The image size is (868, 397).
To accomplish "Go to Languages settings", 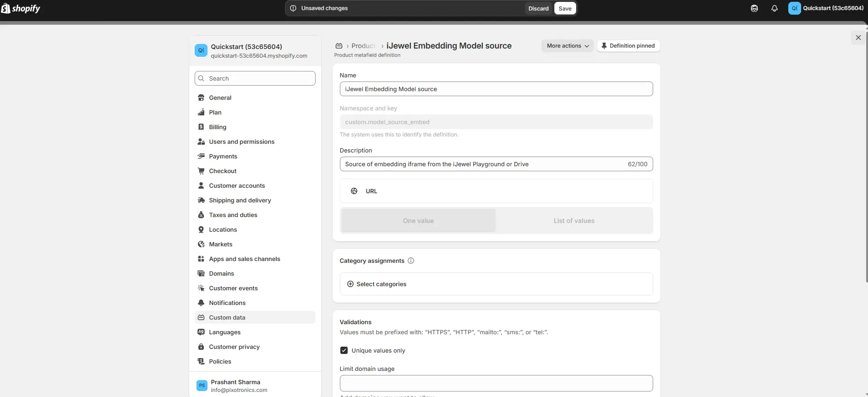I will pos(255,332).
